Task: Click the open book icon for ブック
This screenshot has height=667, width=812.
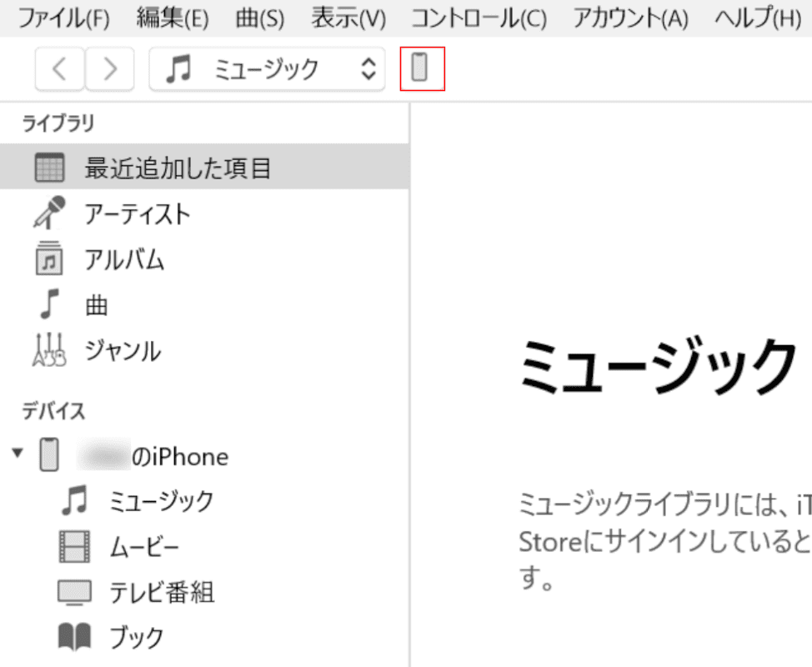Action: click(74, 636)
